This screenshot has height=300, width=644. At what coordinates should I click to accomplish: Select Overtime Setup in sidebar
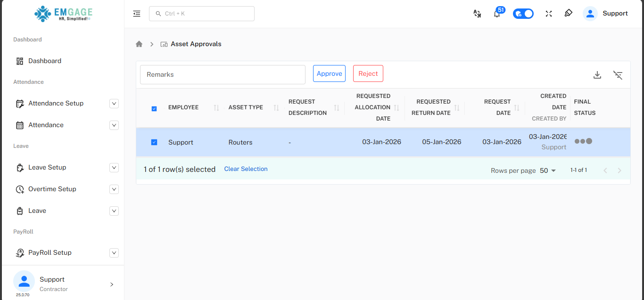(52, 189)
